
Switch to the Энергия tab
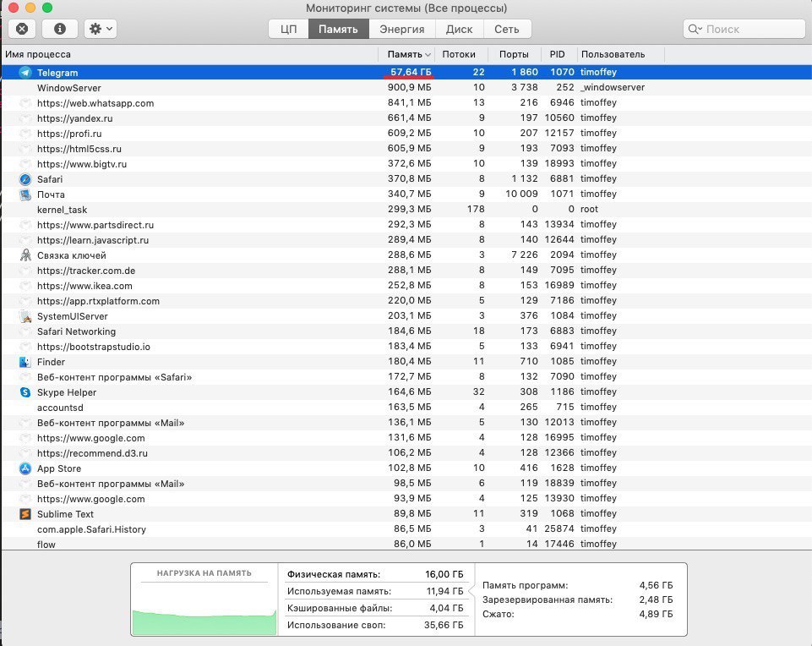(x=402, y=29)
